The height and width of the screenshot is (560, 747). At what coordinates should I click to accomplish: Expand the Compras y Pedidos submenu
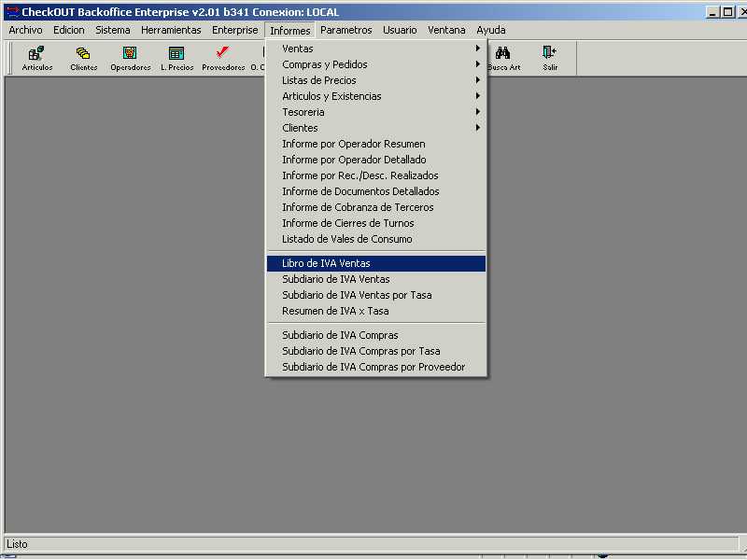(376, 64)
